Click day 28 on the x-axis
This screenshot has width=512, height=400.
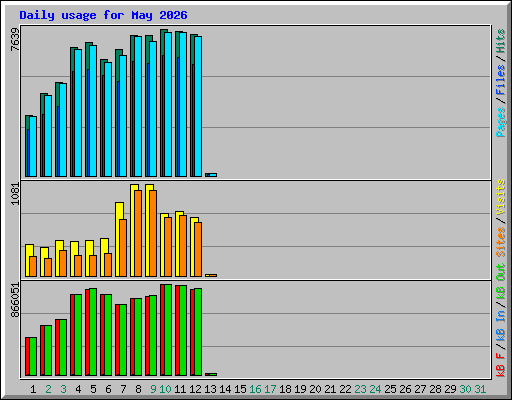435,389
